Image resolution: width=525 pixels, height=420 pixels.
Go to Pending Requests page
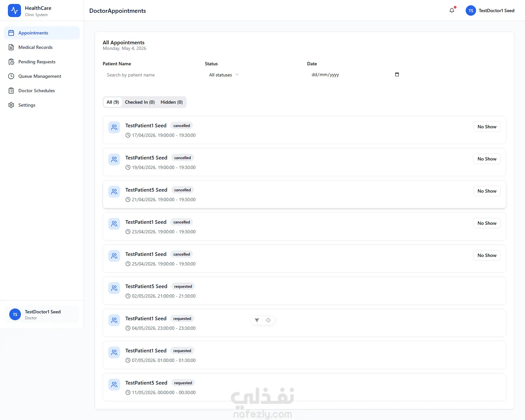pos(42,62)
